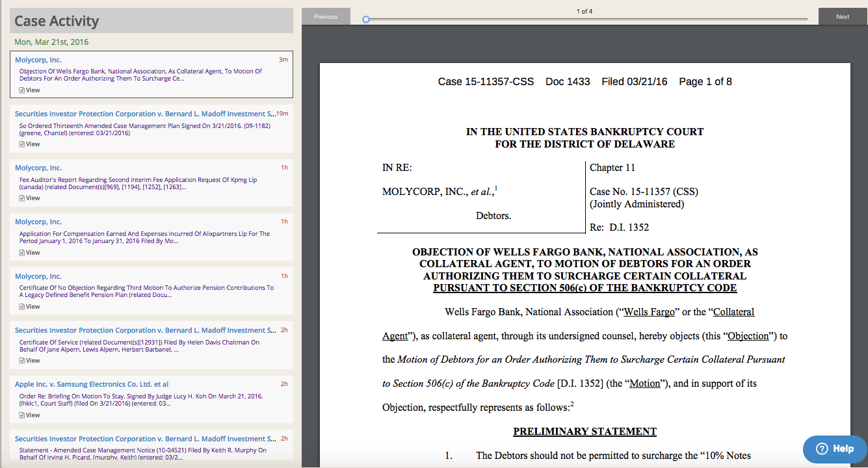This screenshot has width=868, height=468.
Task: Click the document page thumbnail area showing the objection title
Action: [585, 270]
